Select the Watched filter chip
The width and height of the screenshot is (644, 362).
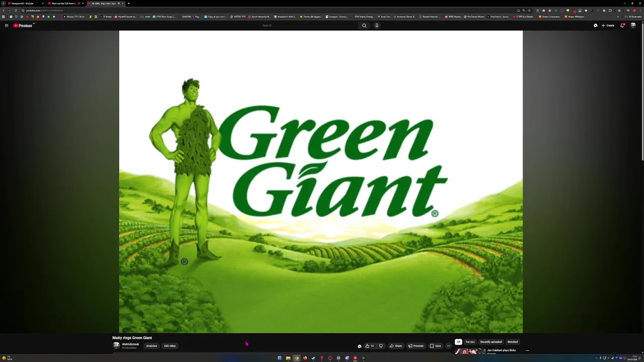coord(512,342)
